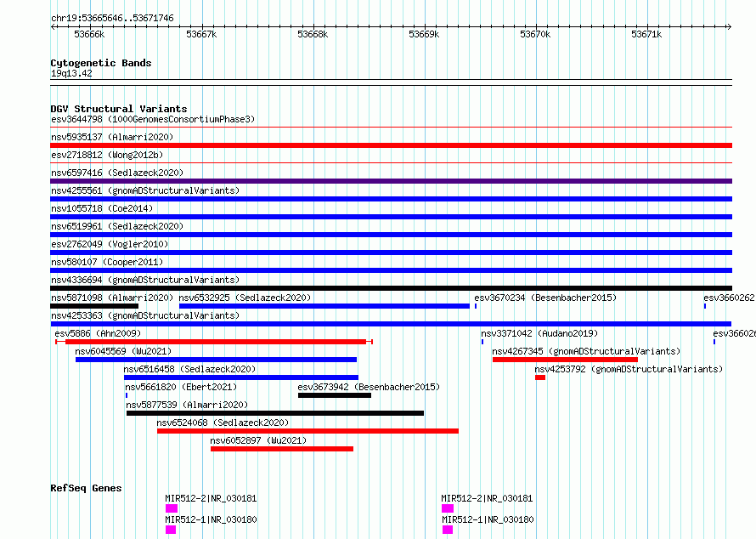Select the red nsv6052897 Wu2021 bar

(x=281, y=449)
